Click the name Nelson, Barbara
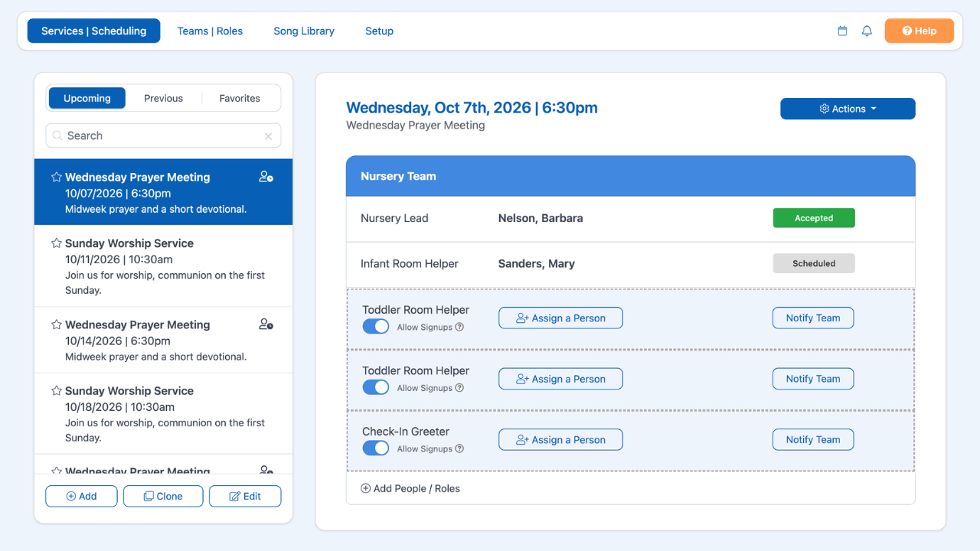980x551 pixels. click(x=541, y=218)
